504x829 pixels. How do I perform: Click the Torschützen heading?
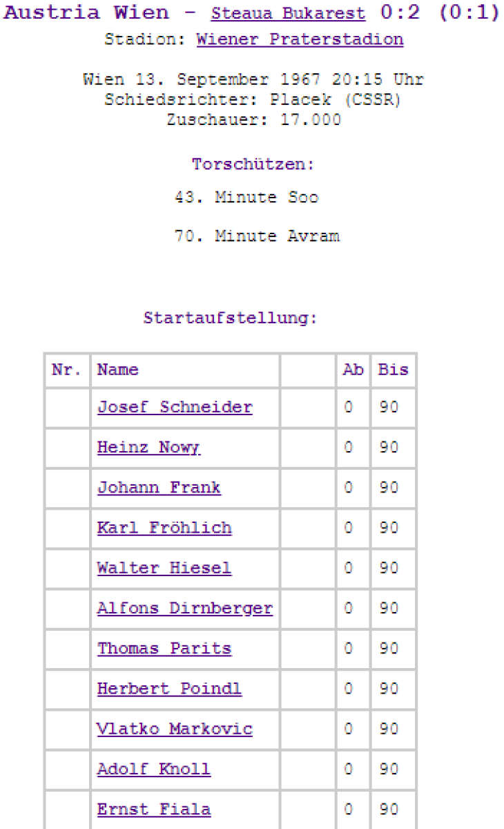[253, 165]
